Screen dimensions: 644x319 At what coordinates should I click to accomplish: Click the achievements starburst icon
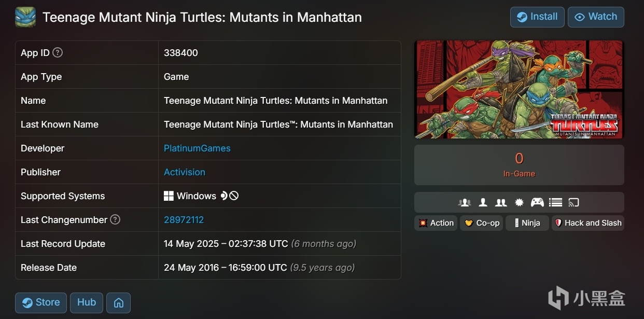click(519, 202)
